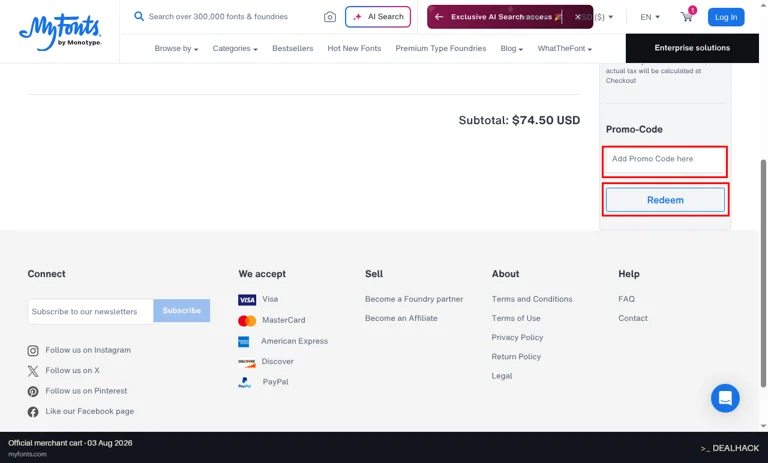The image size is (768, 463).
Task: Open Premium Type Foundries
Action: pos(441,49)
